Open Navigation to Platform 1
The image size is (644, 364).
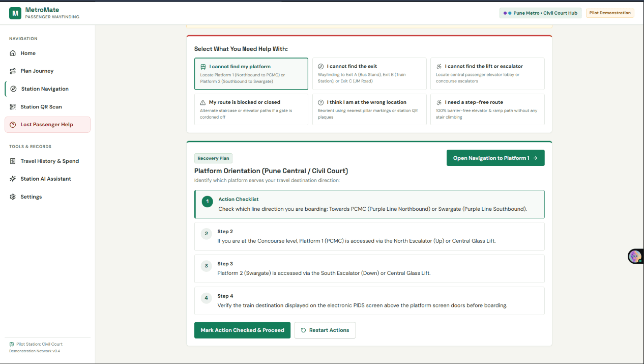point(495,158)
